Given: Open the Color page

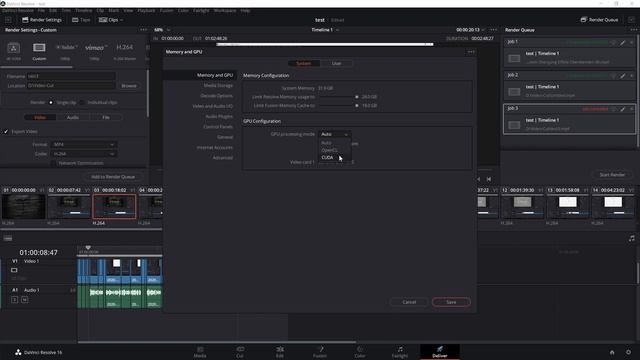Looking at the screenshot, I should (360, 352).
